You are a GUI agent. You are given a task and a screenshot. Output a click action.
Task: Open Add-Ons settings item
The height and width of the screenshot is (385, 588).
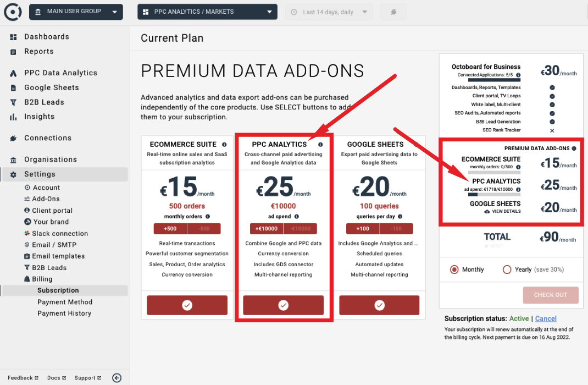46,199
